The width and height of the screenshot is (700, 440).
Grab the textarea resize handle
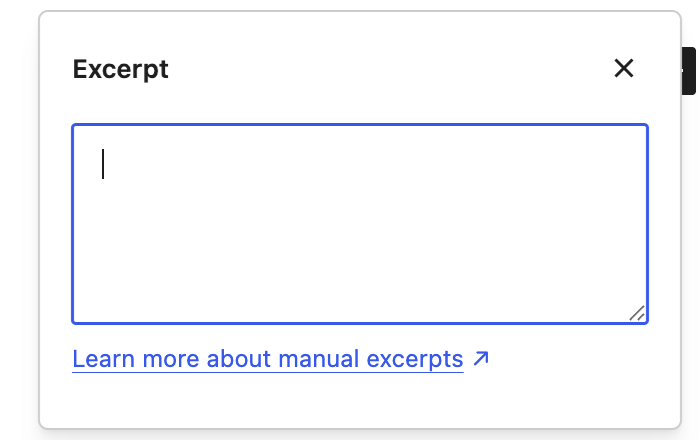tap(637, 313)
